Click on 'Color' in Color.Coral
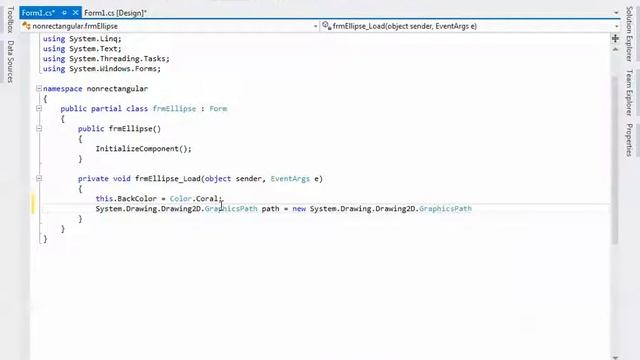640x360 pixels. click(x=181, y=199)
